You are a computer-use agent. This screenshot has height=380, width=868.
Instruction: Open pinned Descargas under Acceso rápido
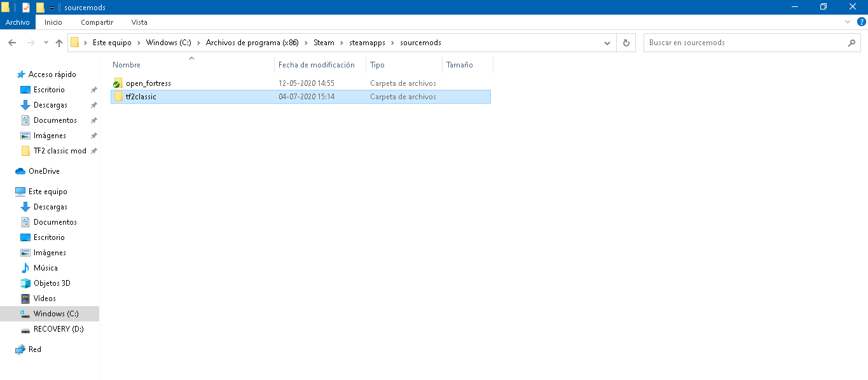[x=50, y=105]
